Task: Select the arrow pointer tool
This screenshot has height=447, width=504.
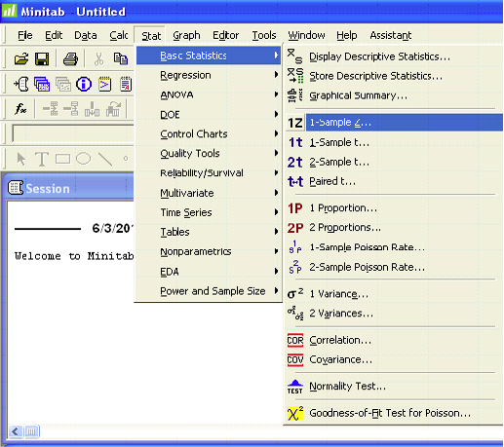Action: coord(21,159)
